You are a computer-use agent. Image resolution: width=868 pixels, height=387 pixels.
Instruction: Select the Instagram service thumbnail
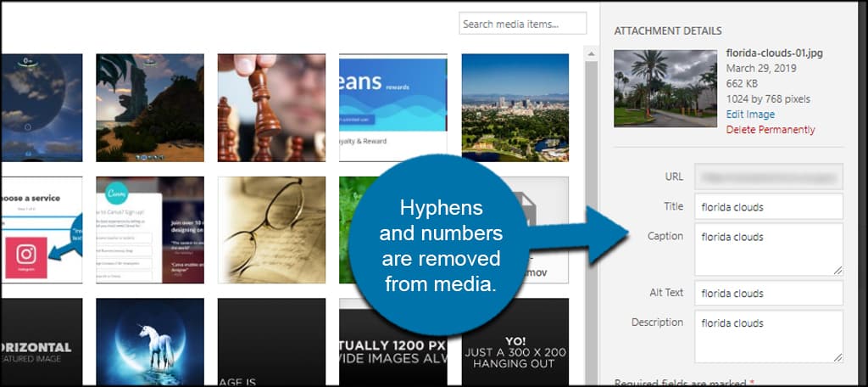click(42, 230)
